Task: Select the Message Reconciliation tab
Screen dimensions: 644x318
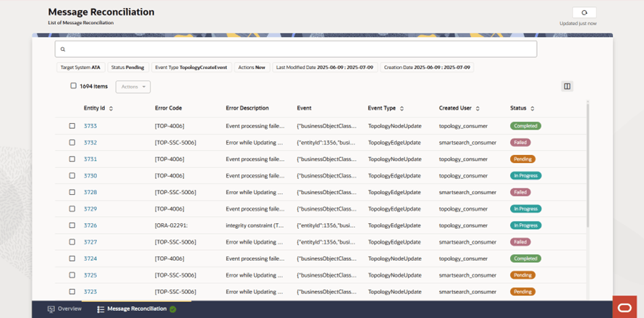Action: click(136, 309)
